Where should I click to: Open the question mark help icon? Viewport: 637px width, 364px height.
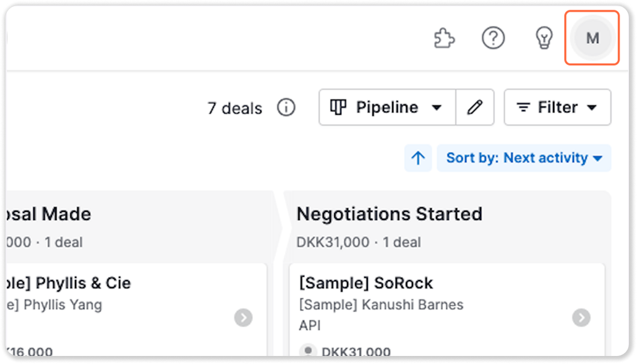(493, 39)
